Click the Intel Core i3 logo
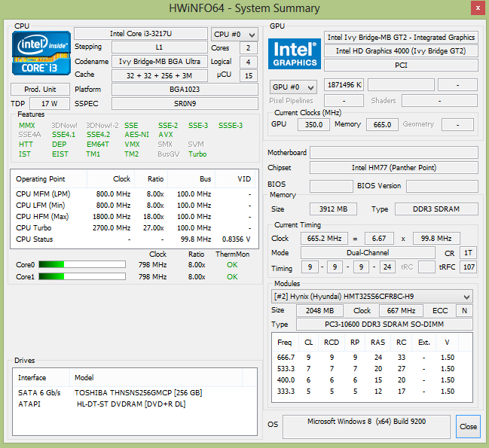The width and height of the screenshot is (489, 448). [x=41, y=53]
